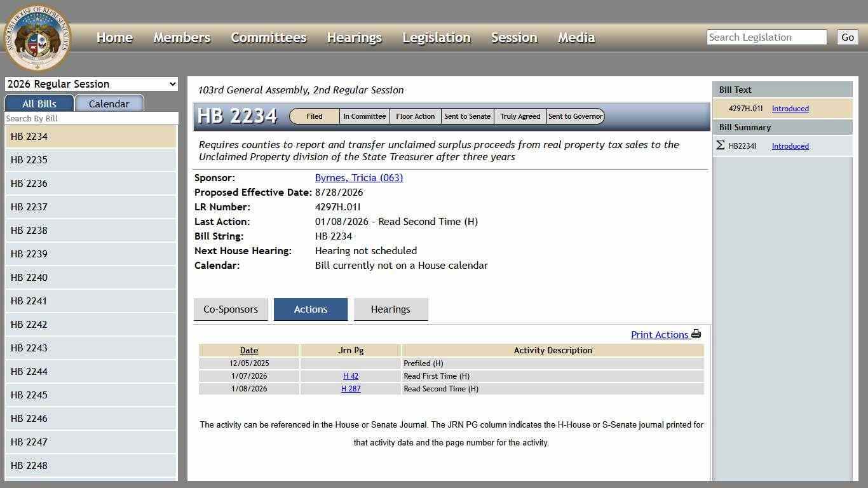Image resolution: width=868 pixels, height=488 pixels.
Task: Click the Search Legislation input box
Action: pos(766,37)
